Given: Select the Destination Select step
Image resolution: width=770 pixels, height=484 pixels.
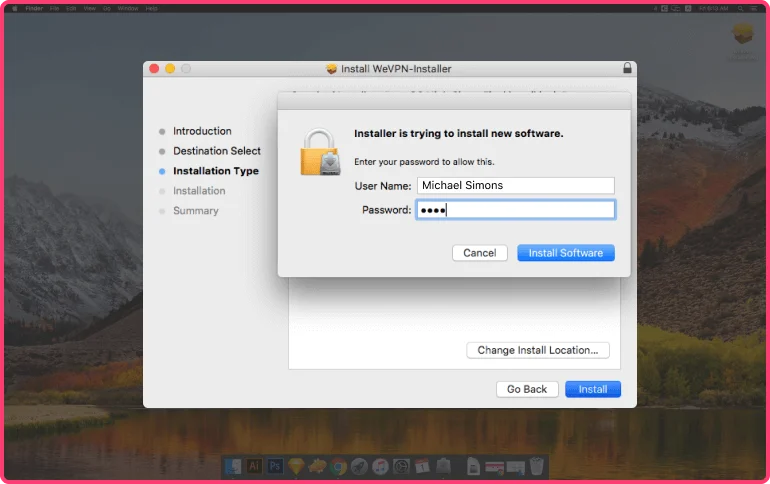Looking at the screenshot, I should click(217, 151).
